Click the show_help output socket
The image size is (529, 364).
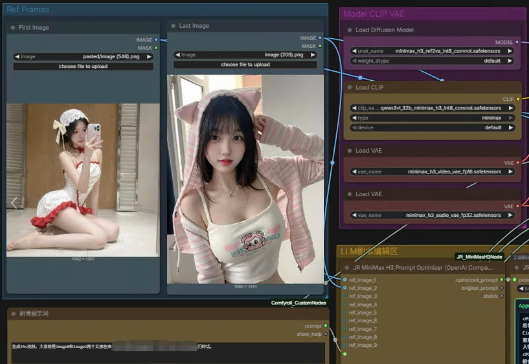coord(325,334)
